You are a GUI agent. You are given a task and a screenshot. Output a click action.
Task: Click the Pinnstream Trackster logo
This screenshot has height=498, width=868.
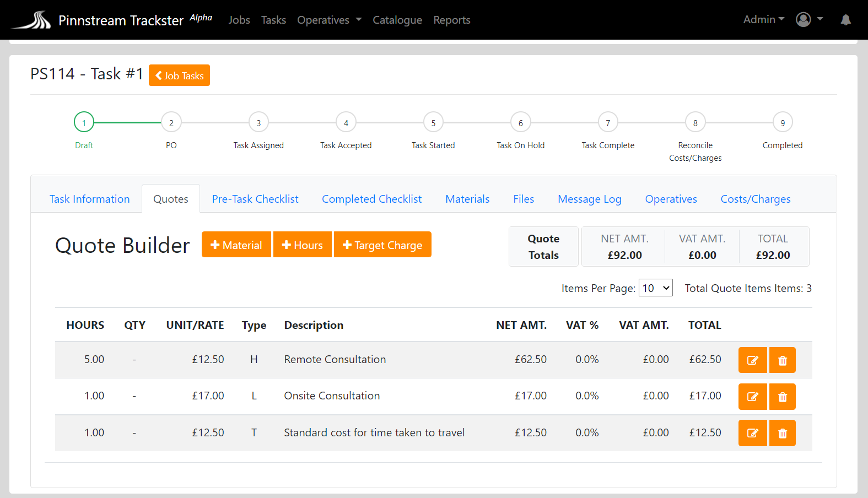32,20
